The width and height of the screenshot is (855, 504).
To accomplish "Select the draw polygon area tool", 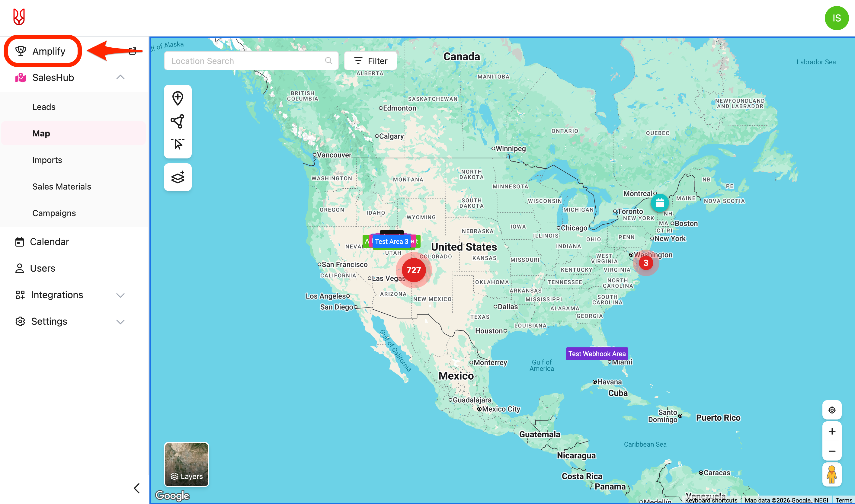I will [178, 121].
